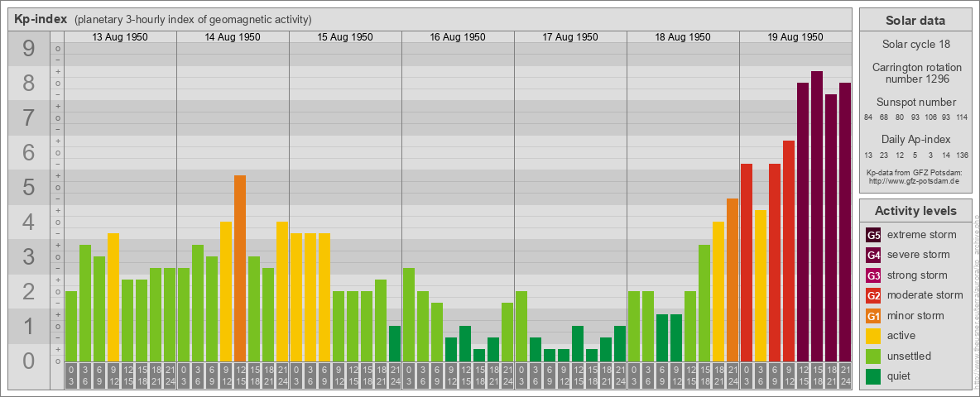Image resolution: width=980 pixels, height=397 pixels.
Task: Click sunspot number value 68
Action: click(884, 117)
